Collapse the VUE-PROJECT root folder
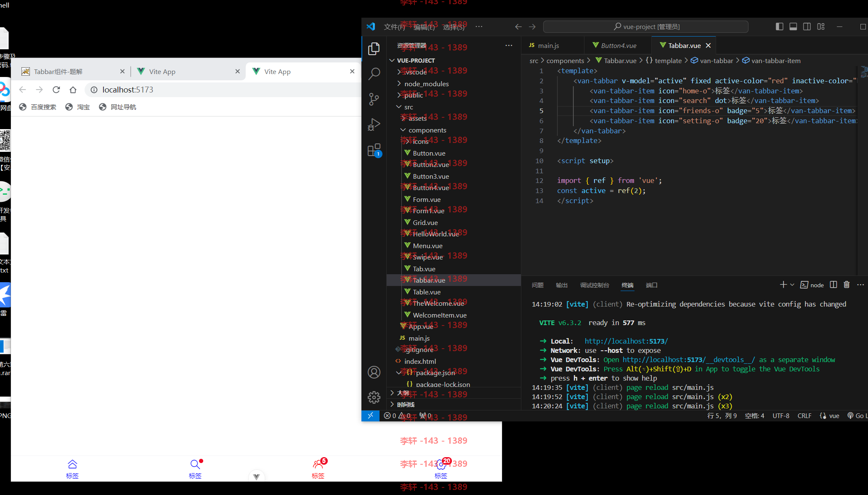This screenshot has width=868, height=495. point(416,61)
